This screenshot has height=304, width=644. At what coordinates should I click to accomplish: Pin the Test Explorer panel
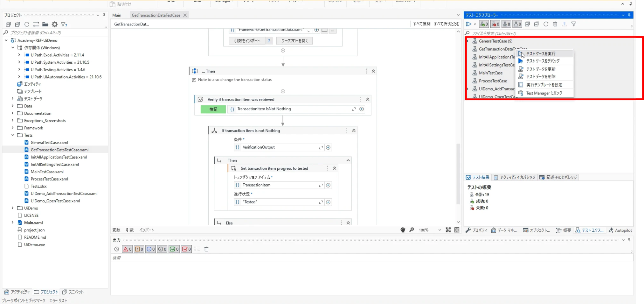629,15
